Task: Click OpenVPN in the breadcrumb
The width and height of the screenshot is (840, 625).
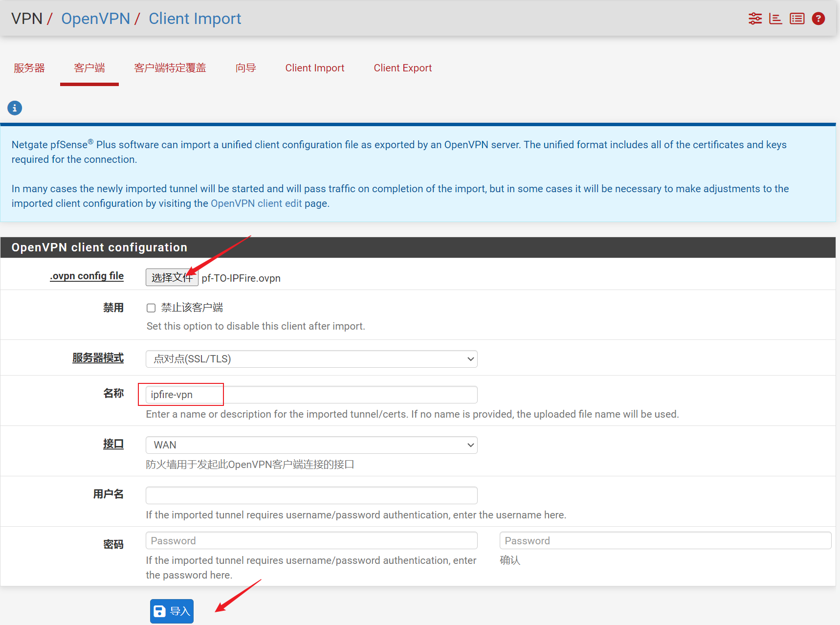Action: pyautogui.click(x=95, y=19)
